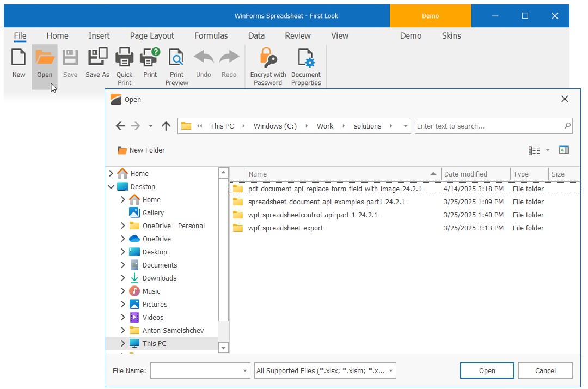This screenshot has width=588, height=389.
Task: Collapse the Desktop root tree node
Action: 112,187
